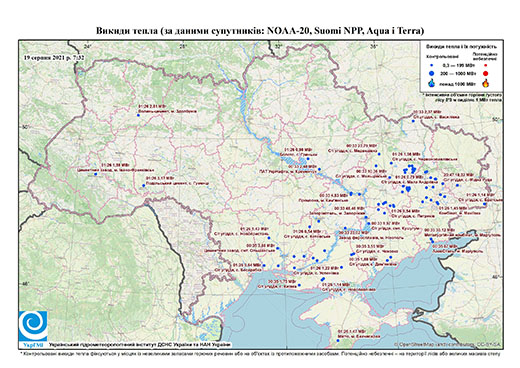Click the Vasylivka marker in the northeast
Viewport: 520px width, 368px height.
(x=413, y=121)
